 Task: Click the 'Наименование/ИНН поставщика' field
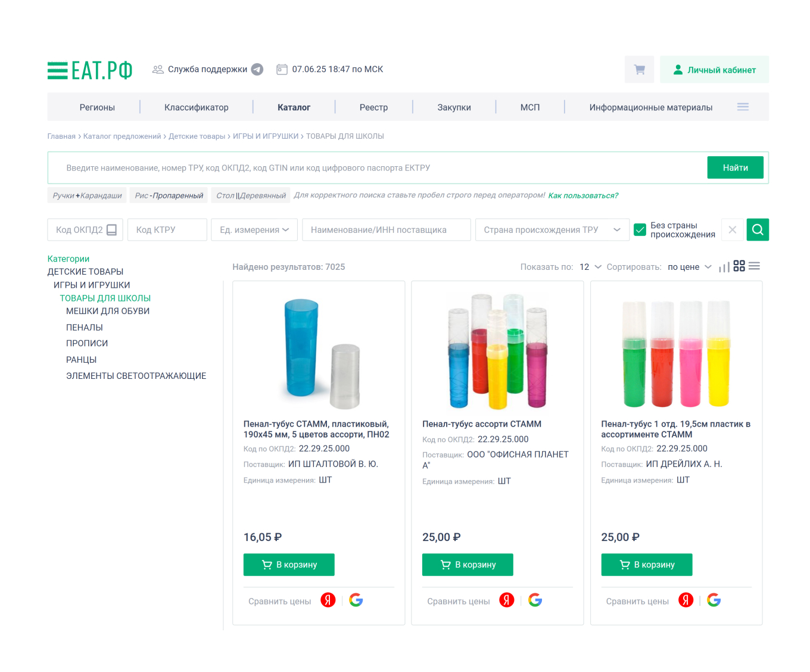(x=387, y=230)
